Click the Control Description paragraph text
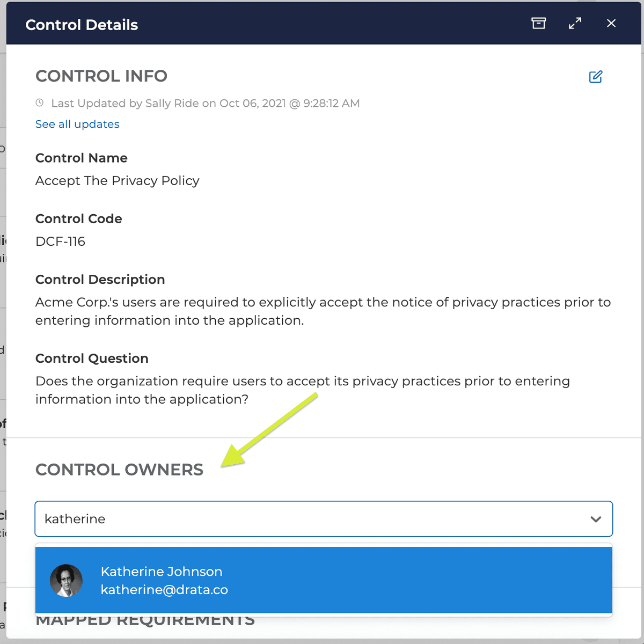Image resolution: width=644 pixels, height=644 pixels. (323, 311)
